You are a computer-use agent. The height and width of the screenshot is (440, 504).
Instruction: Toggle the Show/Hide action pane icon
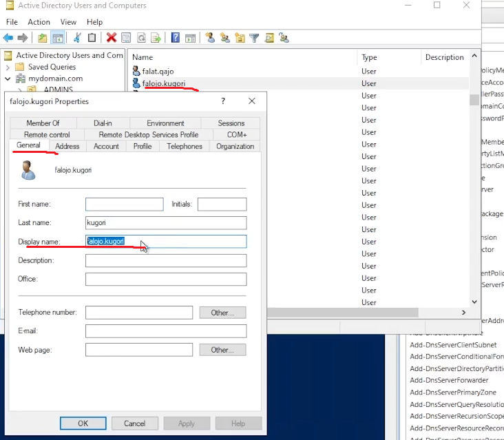click(x=190, y=39)
